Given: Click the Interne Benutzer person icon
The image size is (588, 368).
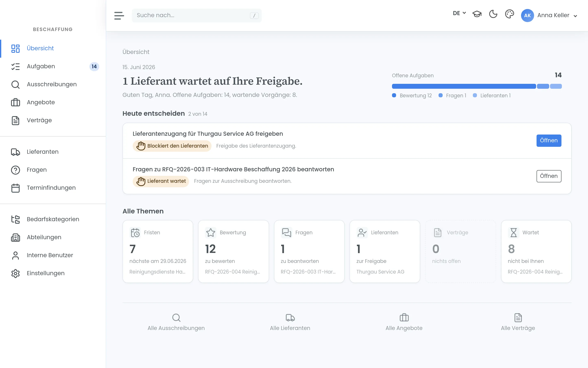Looking at the screenshot, I should click(x=16, y=255).
